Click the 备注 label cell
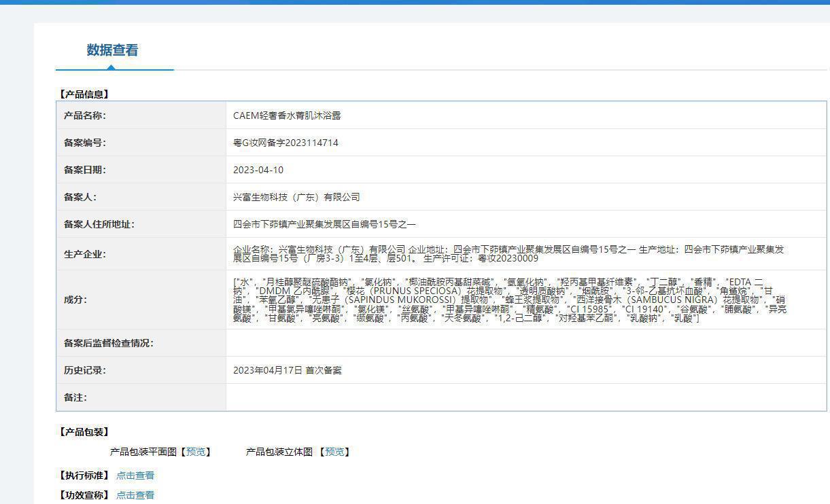The height and width of the screenshot is (504, 830). tap(141, 397)
